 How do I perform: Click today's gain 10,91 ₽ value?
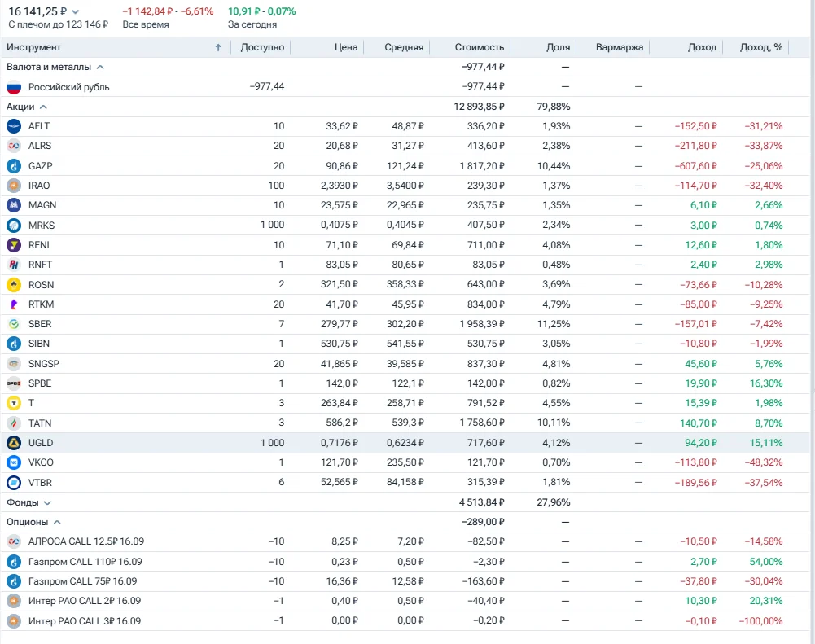pos(245,11)
